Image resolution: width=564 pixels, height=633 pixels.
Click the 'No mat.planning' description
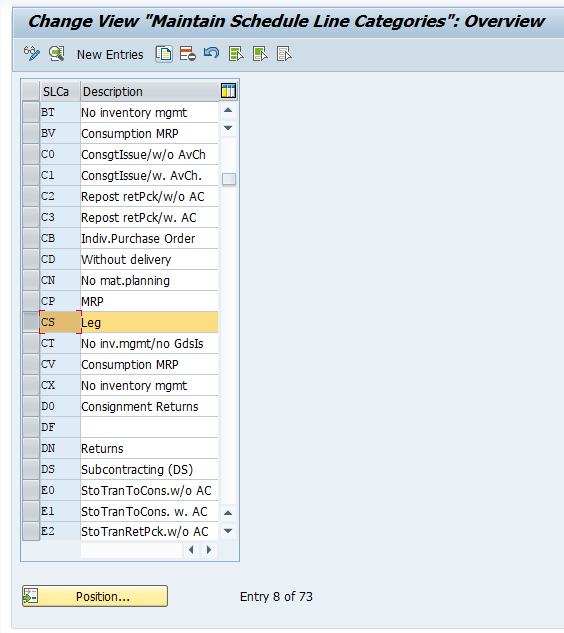(x=149, y=280)
